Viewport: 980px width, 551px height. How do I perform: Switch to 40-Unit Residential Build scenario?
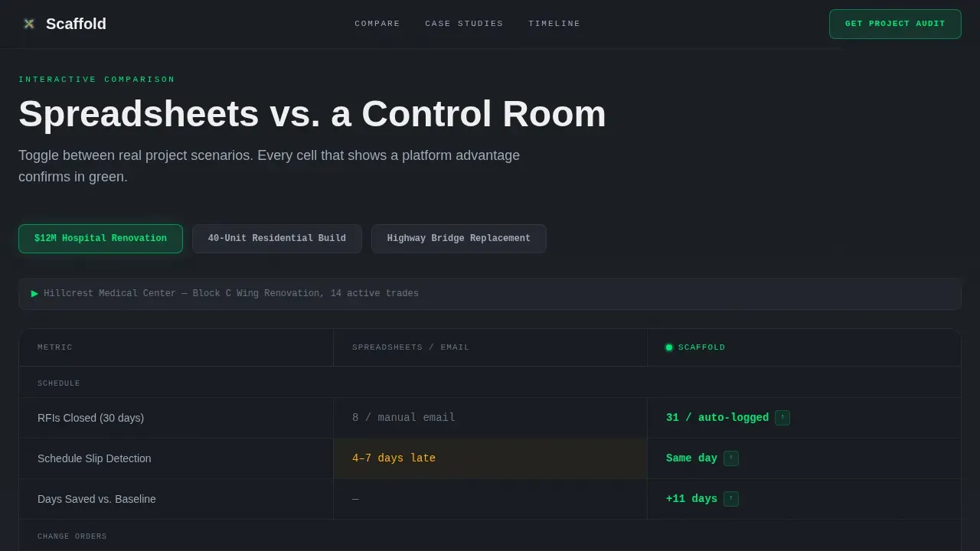pos(277,239)
